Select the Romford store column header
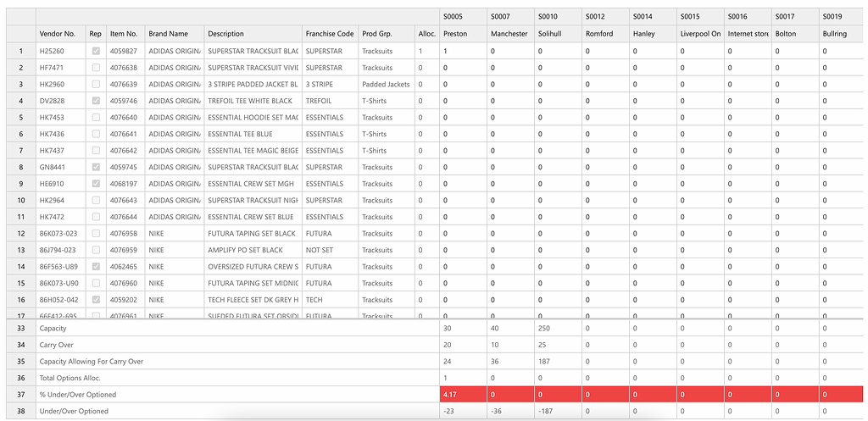 [x=605, y=34]
